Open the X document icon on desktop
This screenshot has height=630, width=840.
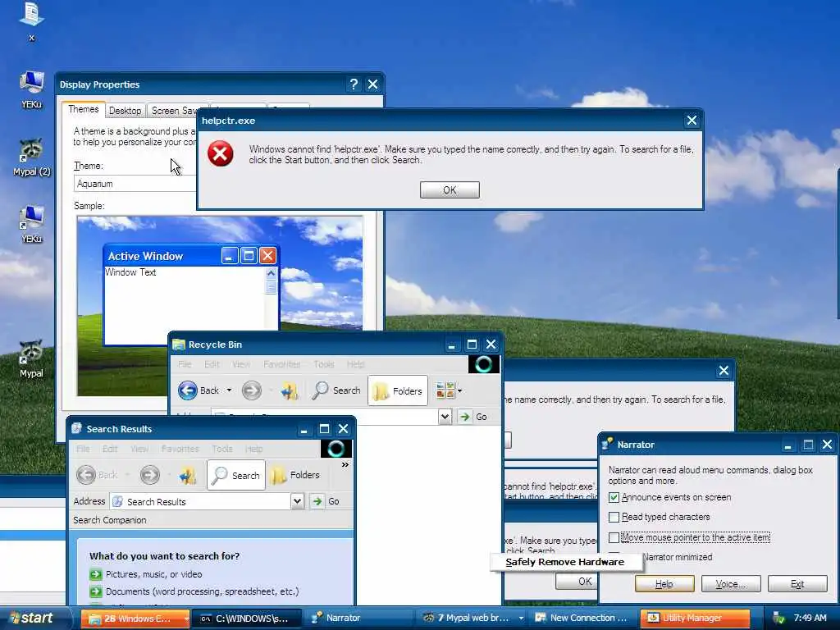pos(31,22)
